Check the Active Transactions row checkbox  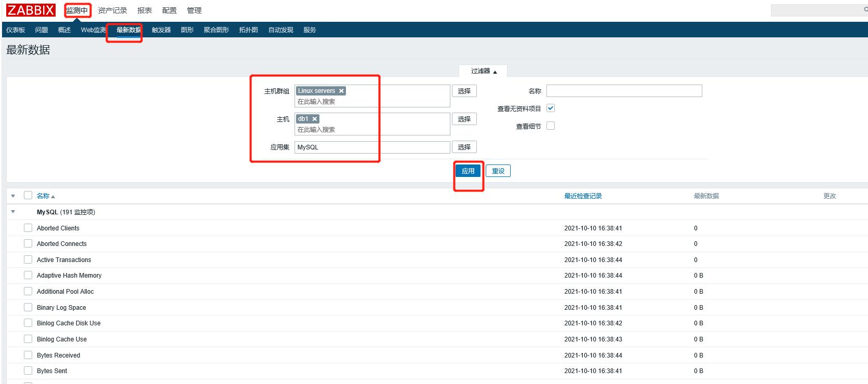pos(28,259)
